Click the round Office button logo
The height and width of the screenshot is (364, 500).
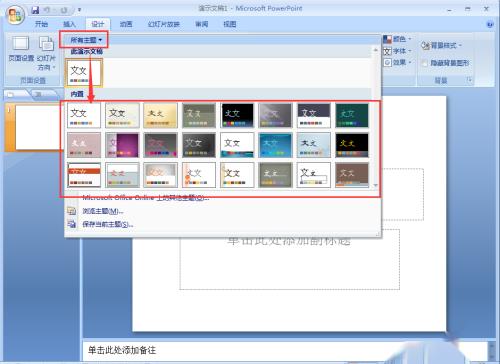coord(16,15)
